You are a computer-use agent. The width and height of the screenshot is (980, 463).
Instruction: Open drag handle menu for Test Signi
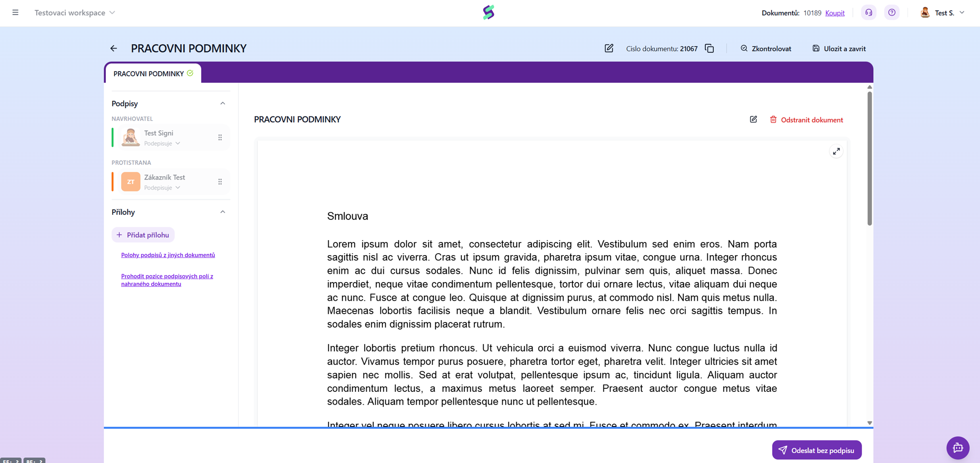[220, 138]
